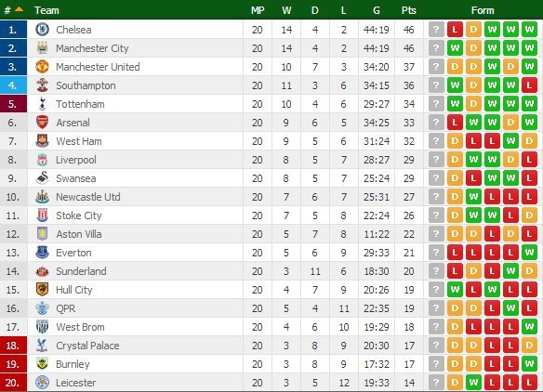The image size is (543, 392).
Task: Click Chelsea's red L form badge
Action: 455,30
